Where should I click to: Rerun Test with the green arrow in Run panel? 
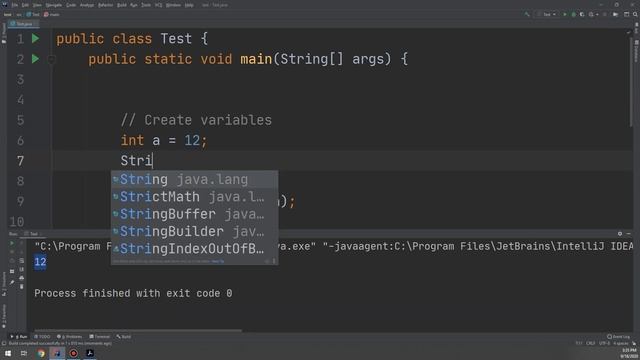pos(12,243)
